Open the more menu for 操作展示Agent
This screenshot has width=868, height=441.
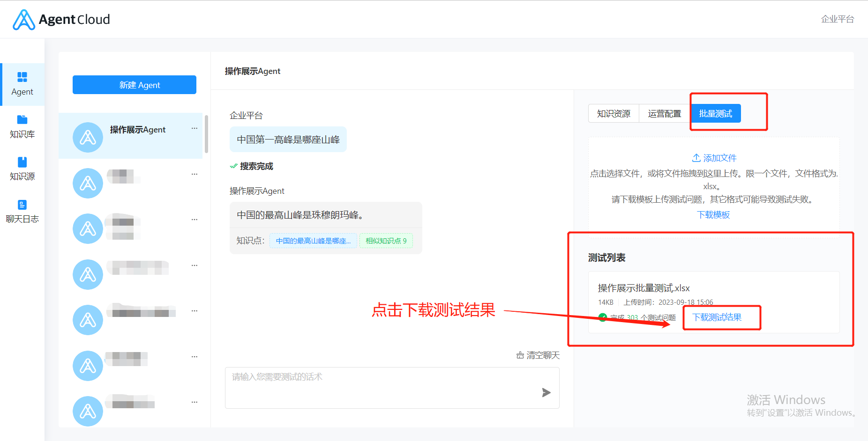coord(195,128)
